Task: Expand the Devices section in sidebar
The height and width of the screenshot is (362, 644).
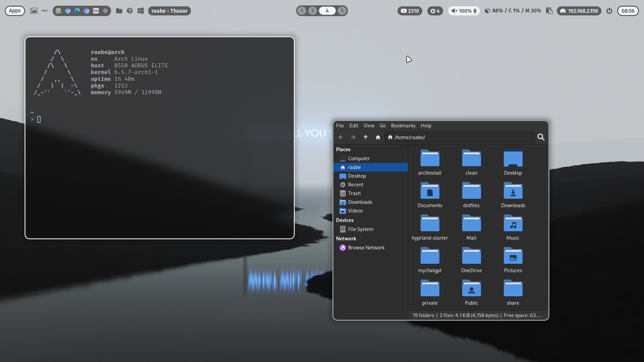Action: 345,220
